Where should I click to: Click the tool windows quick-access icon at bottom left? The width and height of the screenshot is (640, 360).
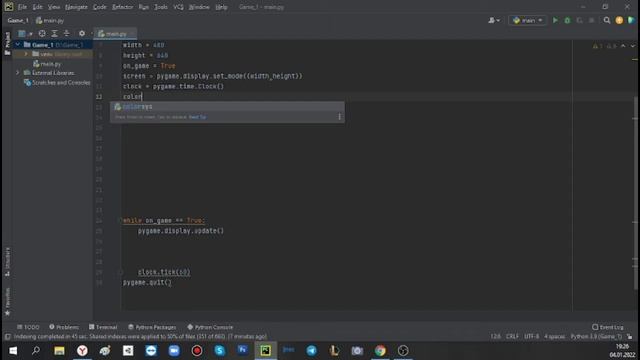coord(7,337)
